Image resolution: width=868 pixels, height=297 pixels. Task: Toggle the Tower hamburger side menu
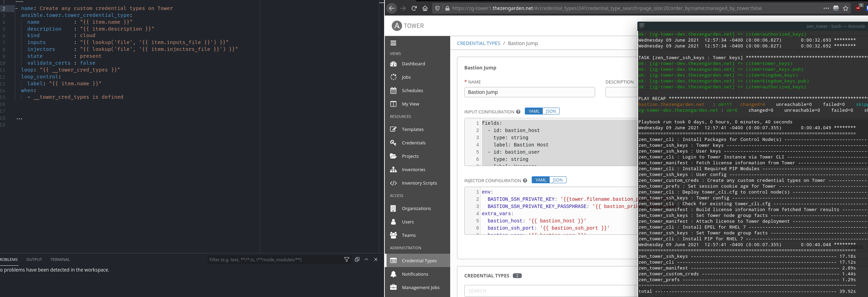pos(393,43)
